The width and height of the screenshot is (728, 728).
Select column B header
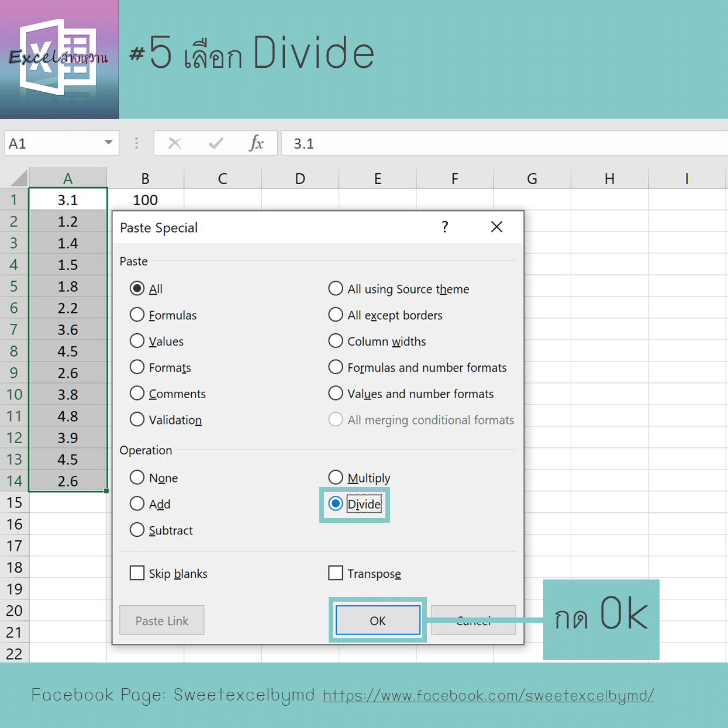145,178
